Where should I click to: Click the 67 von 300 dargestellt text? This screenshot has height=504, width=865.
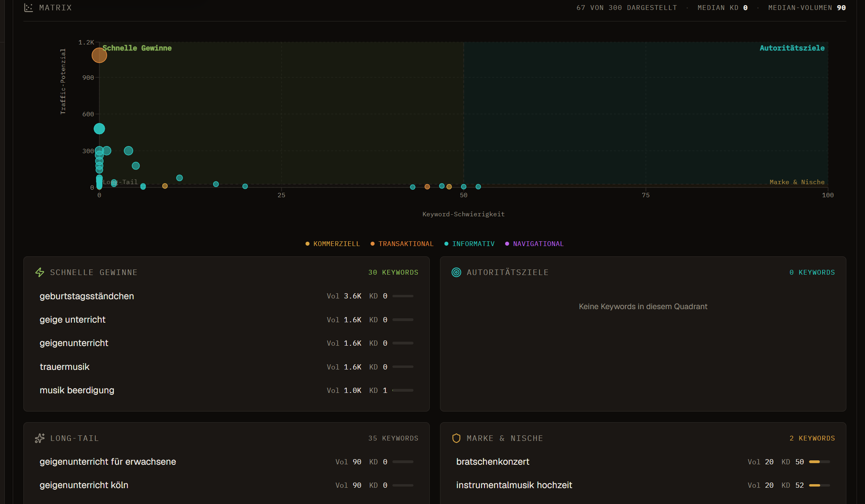click(627, 8)
